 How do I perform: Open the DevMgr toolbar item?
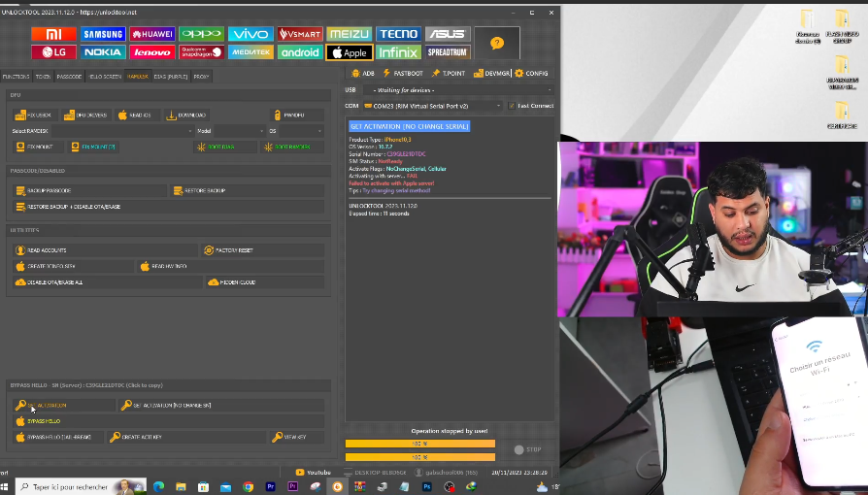tap(491, 73)
